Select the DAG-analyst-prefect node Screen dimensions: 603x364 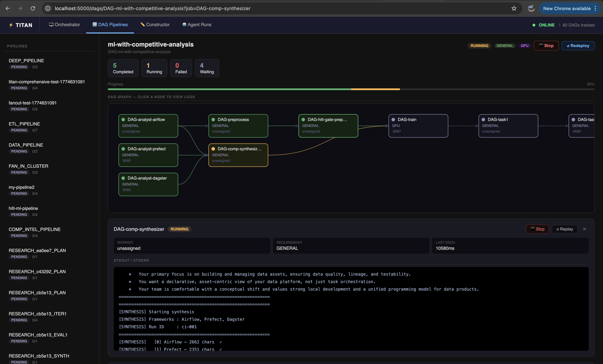148,155
